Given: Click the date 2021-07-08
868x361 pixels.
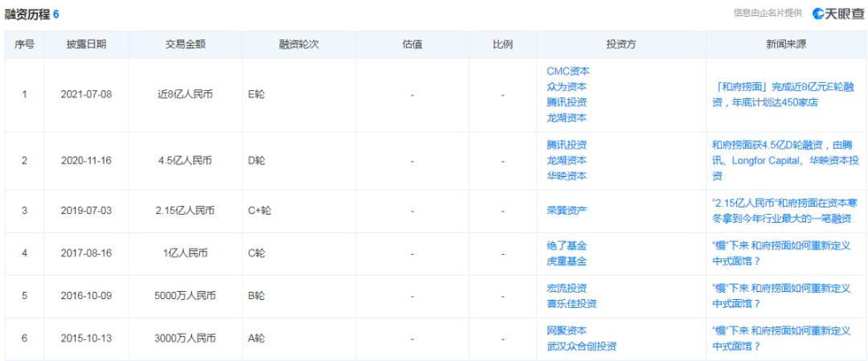Looking at the screenshot, I should (86, 95).
